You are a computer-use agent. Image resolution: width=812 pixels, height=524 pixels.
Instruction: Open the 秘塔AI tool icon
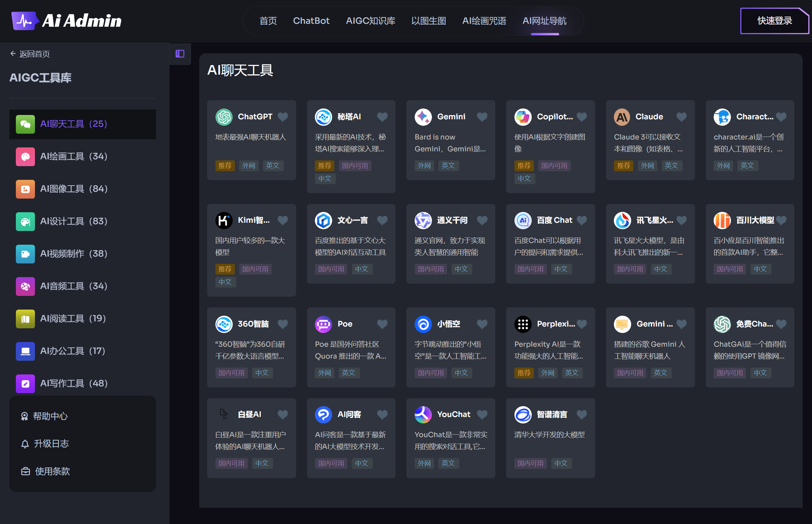(324, 117)
